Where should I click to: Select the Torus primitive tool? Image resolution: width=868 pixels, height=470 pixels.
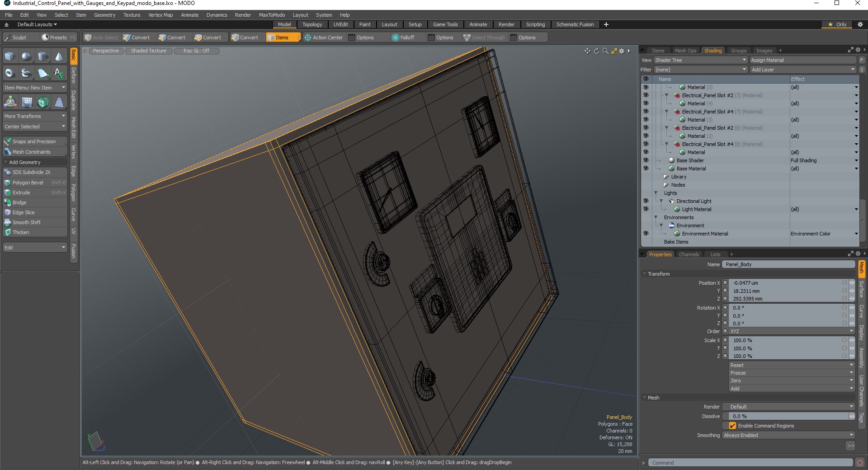[10, 73]
